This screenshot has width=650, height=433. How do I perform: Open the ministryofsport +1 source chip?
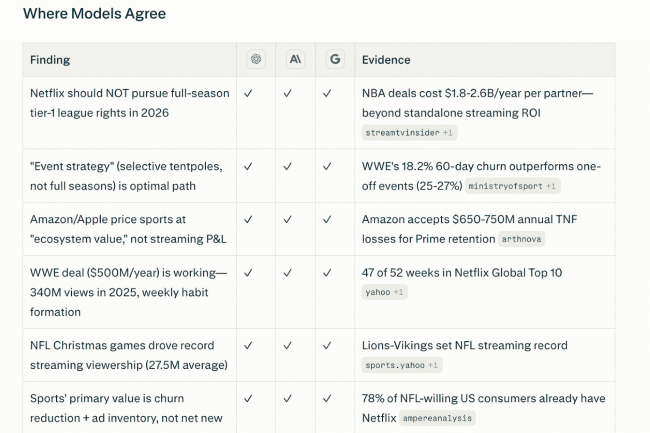512,186
